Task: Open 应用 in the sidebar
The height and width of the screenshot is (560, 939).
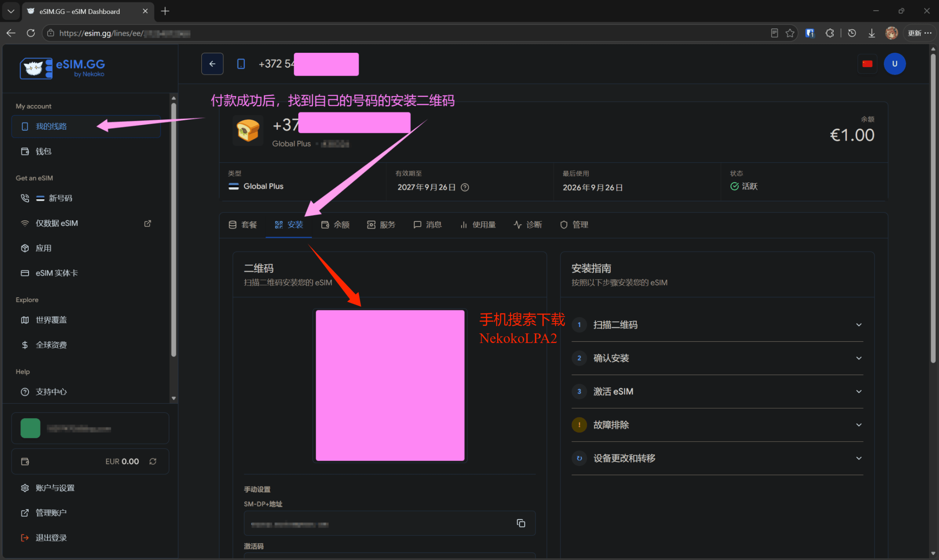Action: pos(86,248)
